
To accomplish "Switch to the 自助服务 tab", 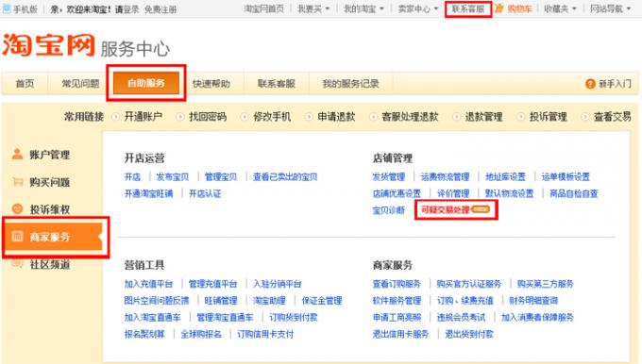I will [x=146, y=83].
